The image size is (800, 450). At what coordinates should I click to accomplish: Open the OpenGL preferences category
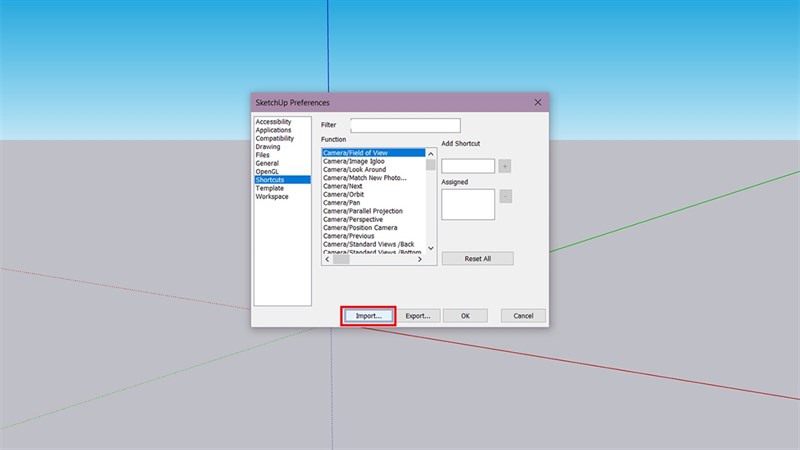(267, 171)
